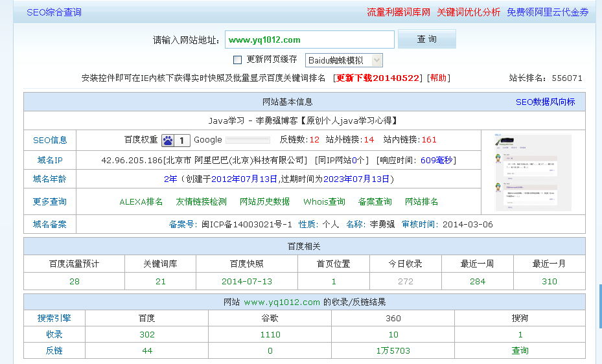This screenshot has height=364, width=602.
Task: Click the 收录 row label
Action: [54, 334]
